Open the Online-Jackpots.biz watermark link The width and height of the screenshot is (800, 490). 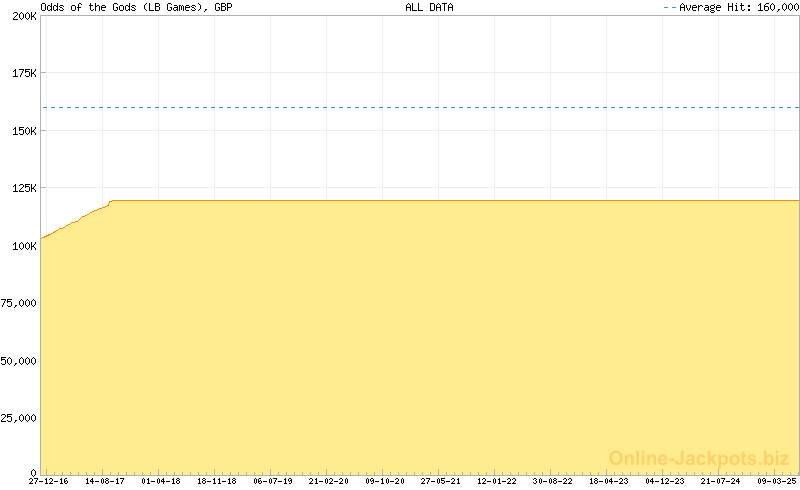click(x=699, y=458)
